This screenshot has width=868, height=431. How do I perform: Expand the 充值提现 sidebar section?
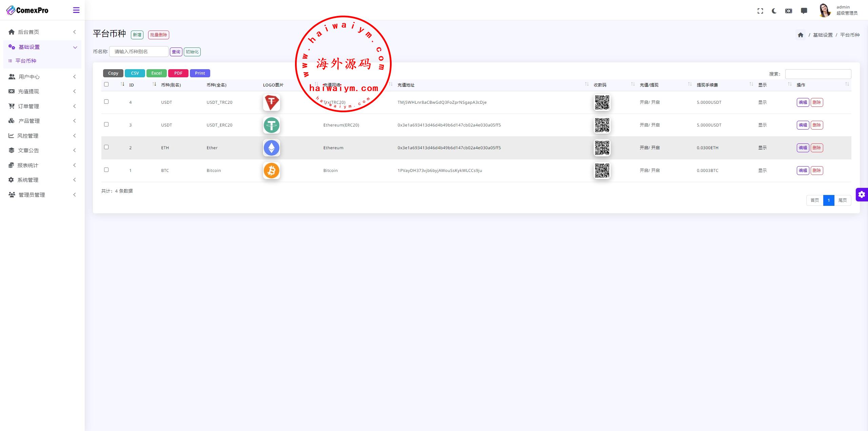(x=28, y=92)
